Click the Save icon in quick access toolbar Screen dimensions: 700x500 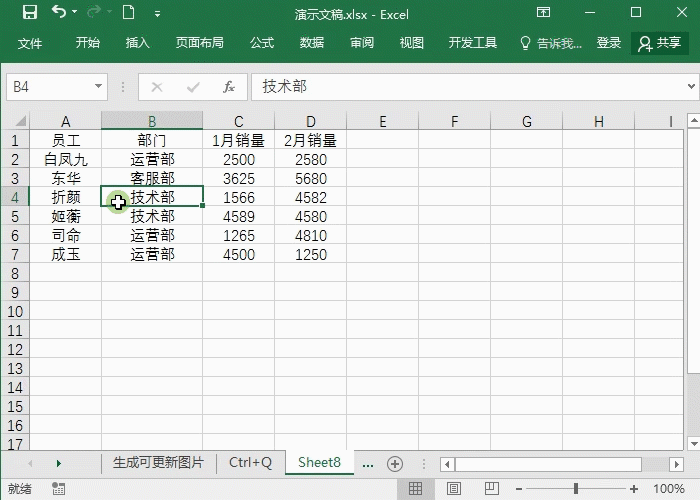point(30,12)
